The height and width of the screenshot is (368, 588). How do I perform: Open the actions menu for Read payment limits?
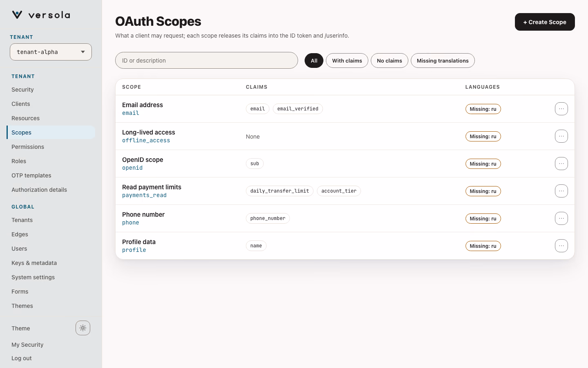561,191
